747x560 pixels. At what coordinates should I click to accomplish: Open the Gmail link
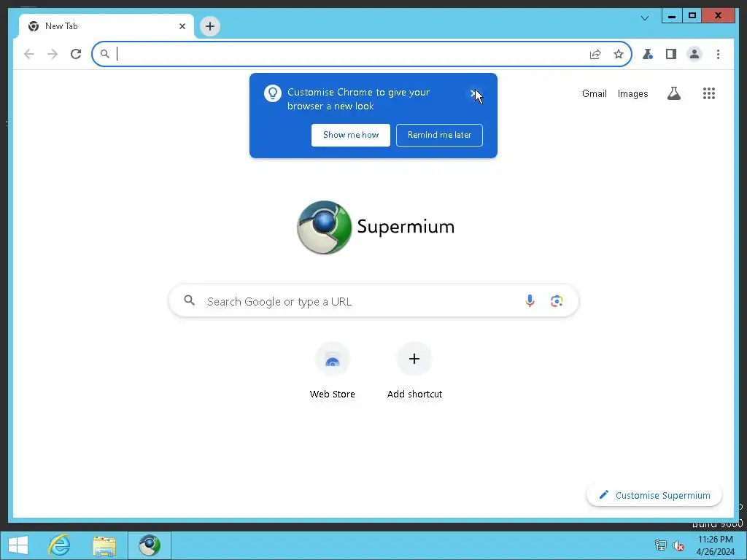point(594,93)
